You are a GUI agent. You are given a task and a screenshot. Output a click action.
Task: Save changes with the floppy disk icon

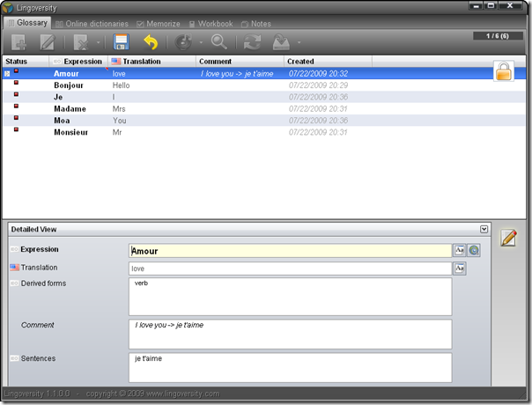point(121,42)
